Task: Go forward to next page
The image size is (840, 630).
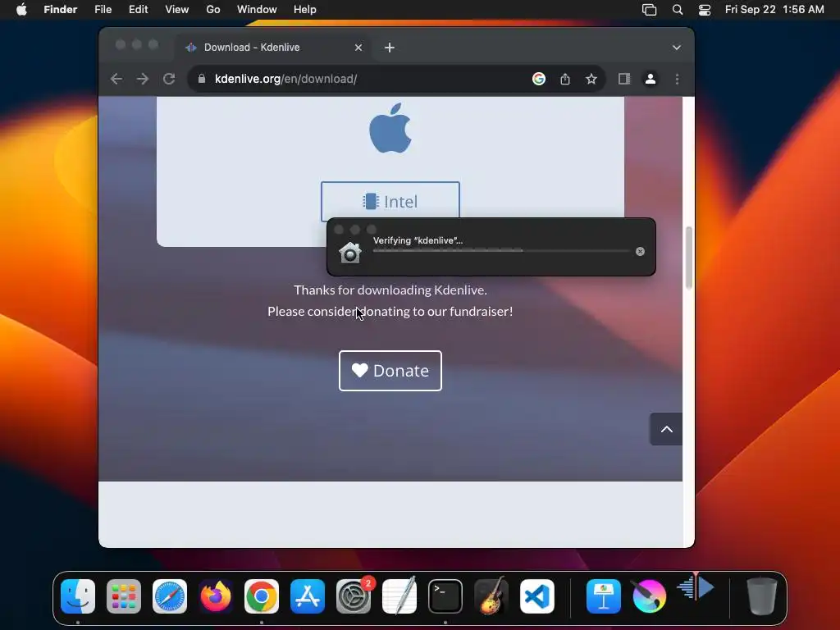Action: coord(143,79)
